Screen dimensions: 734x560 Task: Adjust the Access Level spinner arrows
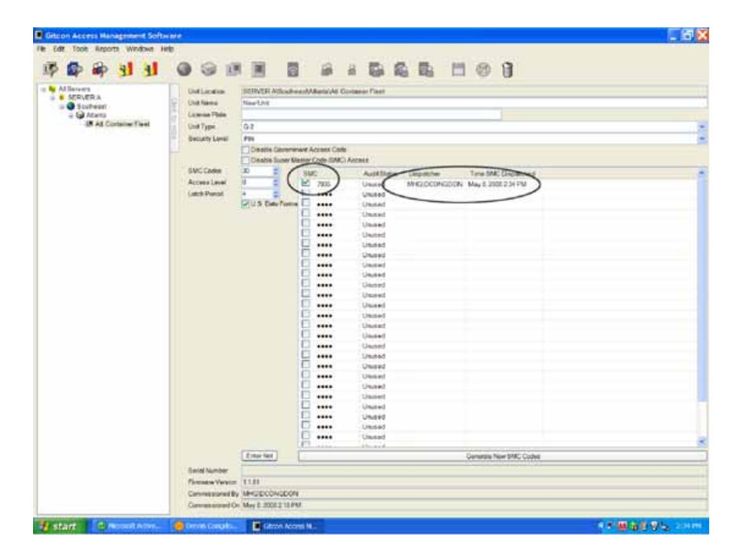(276, 183)
